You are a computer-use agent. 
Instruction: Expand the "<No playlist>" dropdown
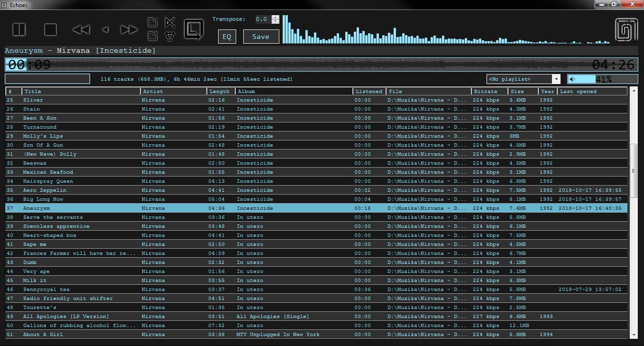(x=556, y=79)
